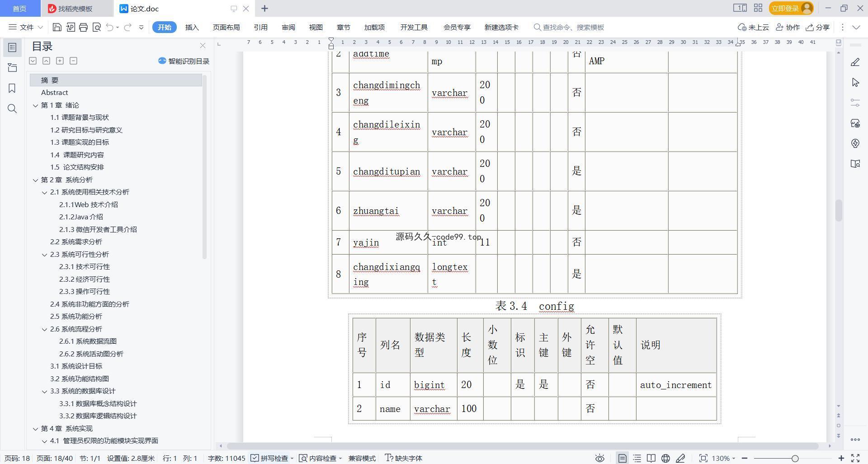The height and width of the screenshot is (464, 868).
Task: Open the zoom percentage 130% dropdown
Action: tap(723, 458)
